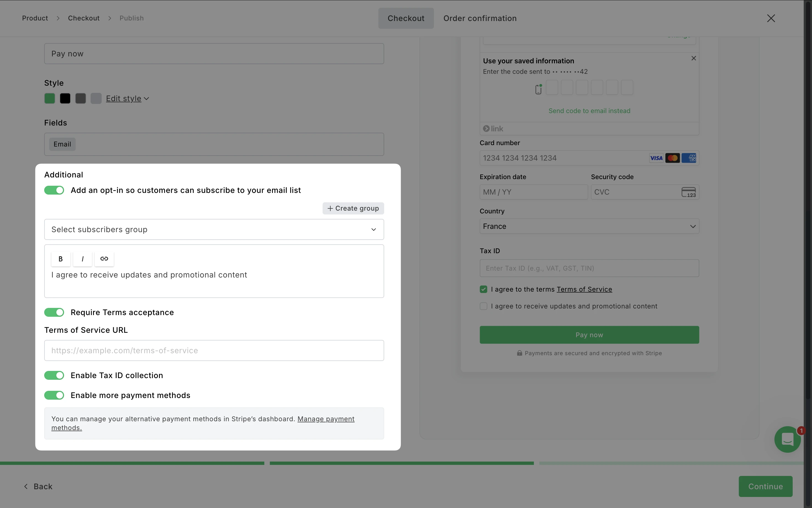Image resolution: width=812 pixels, height=508 pixels.
Task: Click the third progress bar segment
Action: click(671, 463)
